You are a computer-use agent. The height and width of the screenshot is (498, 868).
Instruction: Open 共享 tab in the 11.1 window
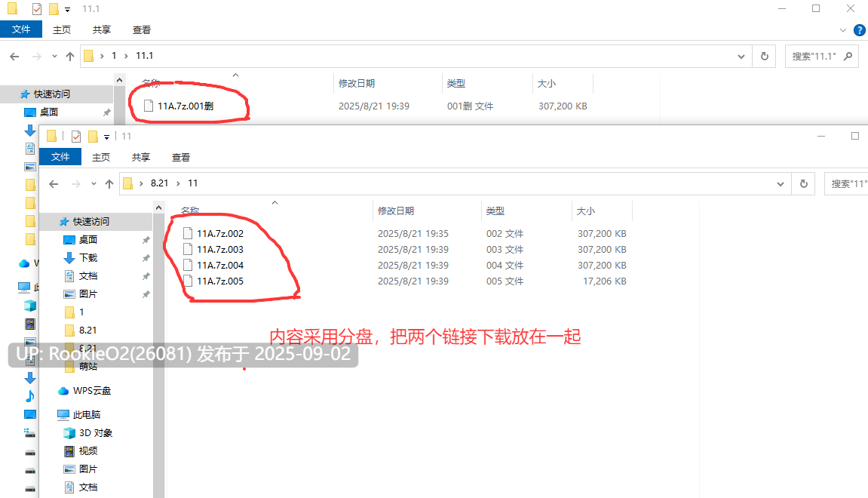101,30
